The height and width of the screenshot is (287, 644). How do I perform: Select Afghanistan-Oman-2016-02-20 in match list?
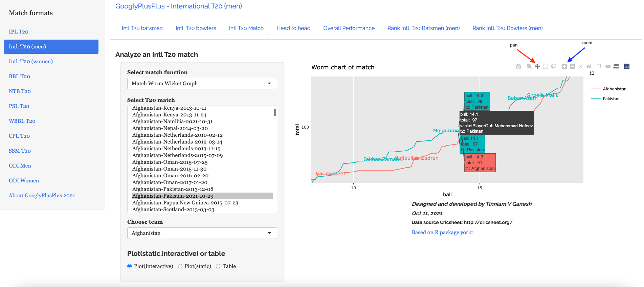coord(170,176)
